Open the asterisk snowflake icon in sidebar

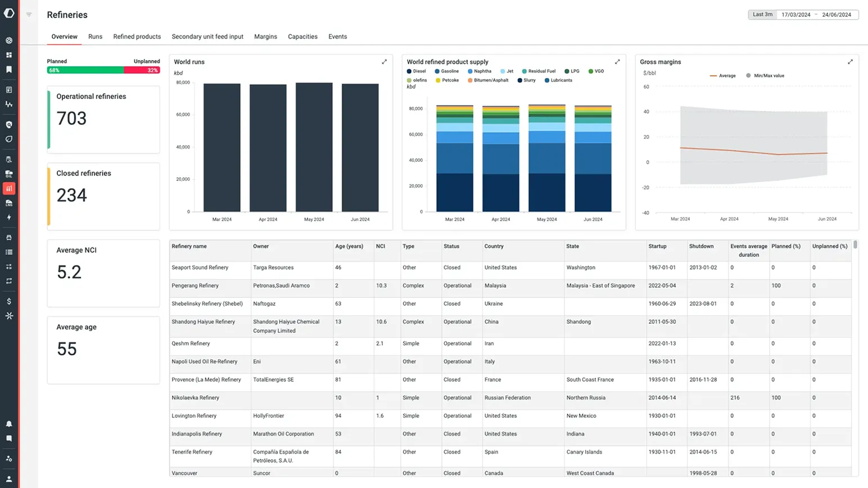click(x=9, y=316)
